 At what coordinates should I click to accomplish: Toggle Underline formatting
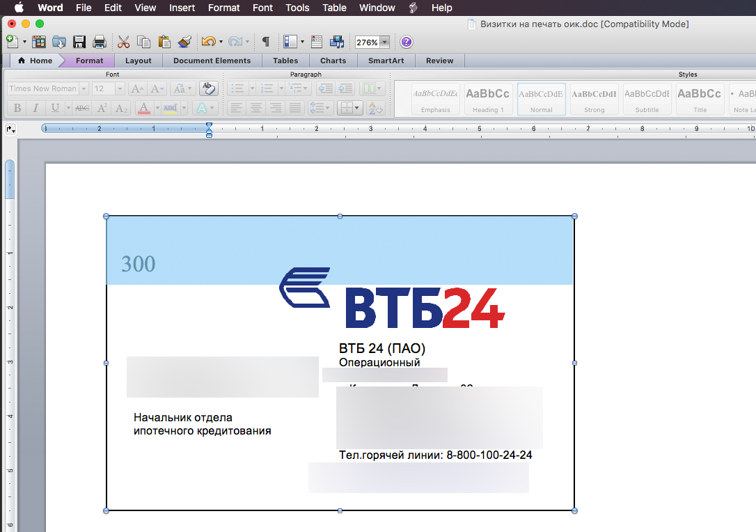(56, 107)
